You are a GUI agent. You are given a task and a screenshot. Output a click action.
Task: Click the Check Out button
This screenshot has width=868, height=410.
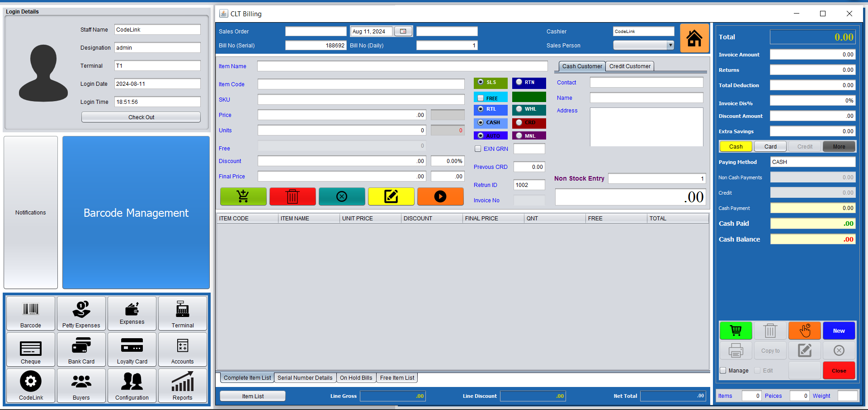pyautogui.click(x=141, y=117)
